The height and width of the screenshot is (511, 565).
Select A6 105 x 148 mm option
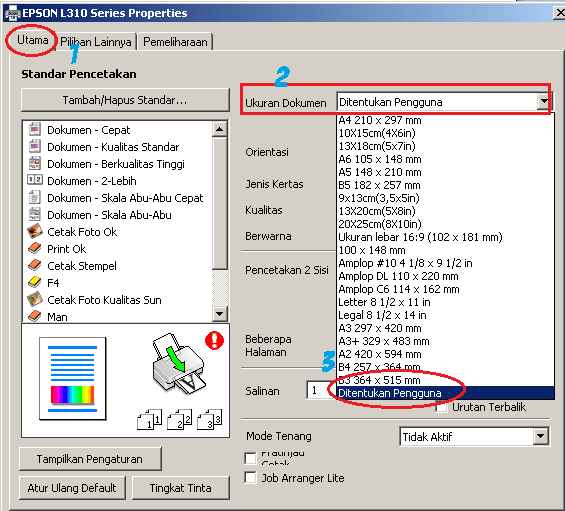pyautogui.click(x=445, y=159)
